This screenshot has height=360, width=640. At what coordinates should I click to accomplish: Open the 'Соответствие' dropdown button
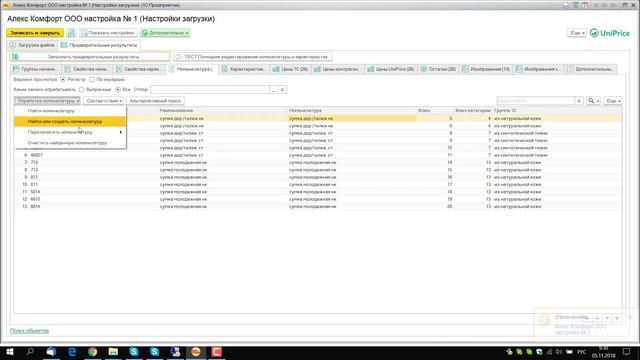click(104, 100)
